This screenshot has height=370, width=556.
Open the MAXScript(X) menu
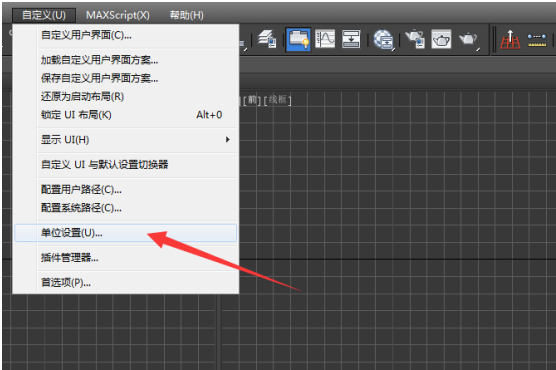118,15
